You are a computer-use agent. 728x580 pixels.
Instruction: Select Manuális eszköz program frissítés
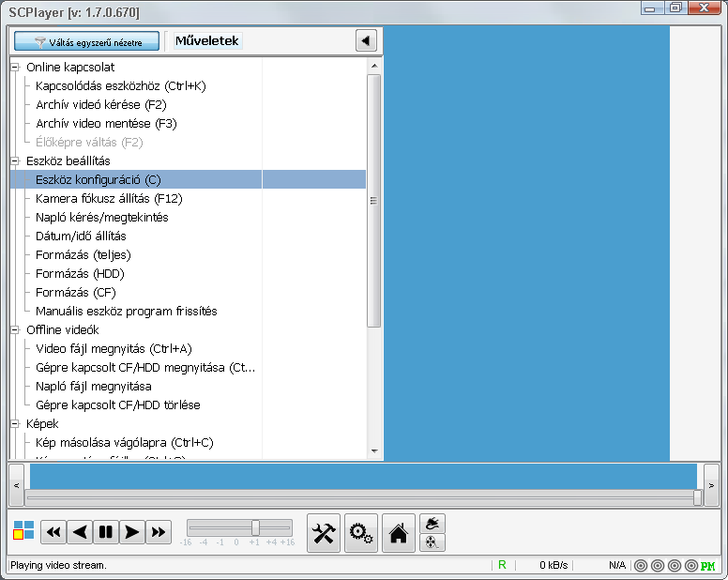[127, 312]
